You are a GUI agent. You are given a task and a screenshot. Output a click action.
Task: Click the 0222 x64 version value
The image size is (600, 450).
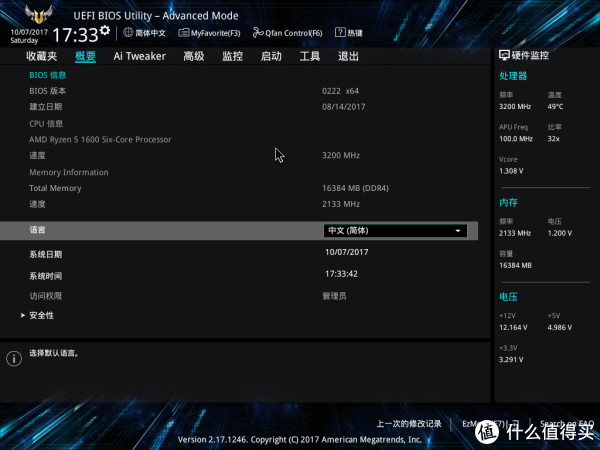point(341,91)
